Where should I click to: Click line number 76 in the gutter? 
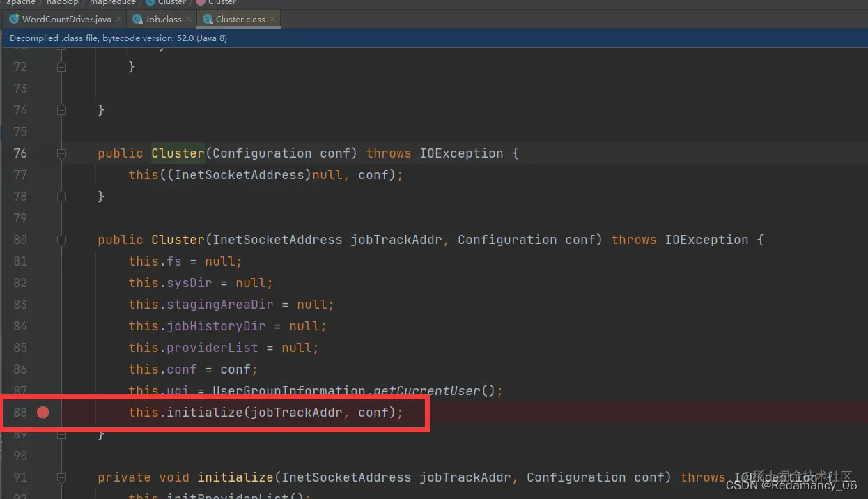[20, 153]
